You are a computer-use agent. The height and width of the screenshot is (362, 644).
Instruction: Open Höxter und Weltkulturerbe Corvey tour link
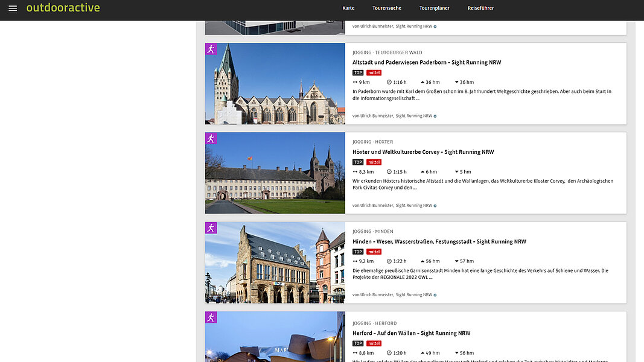coord(422,152)
